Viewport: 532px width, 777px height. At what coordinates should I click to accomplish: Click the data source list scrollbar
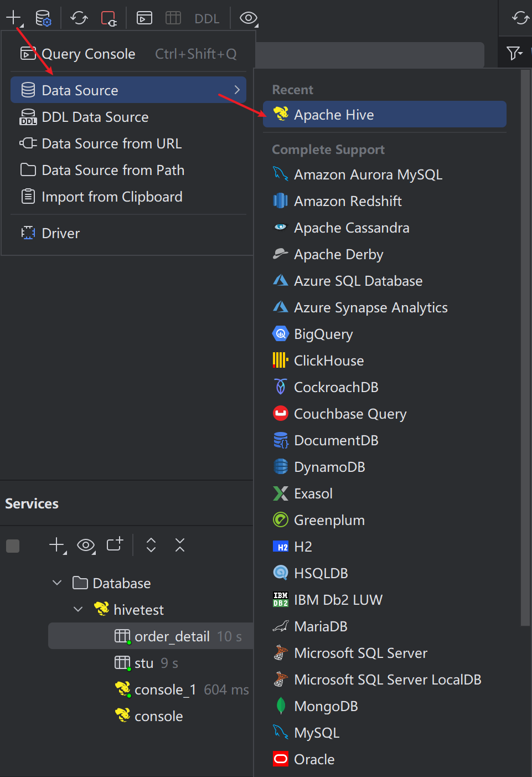click(525, 348)
